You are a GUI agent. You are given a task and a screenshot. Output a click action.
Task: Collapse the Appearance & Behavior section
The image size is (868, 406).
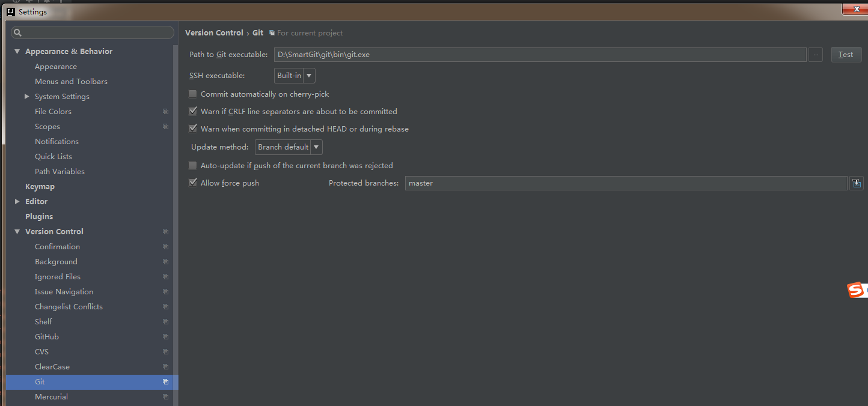tap(17, 52)
